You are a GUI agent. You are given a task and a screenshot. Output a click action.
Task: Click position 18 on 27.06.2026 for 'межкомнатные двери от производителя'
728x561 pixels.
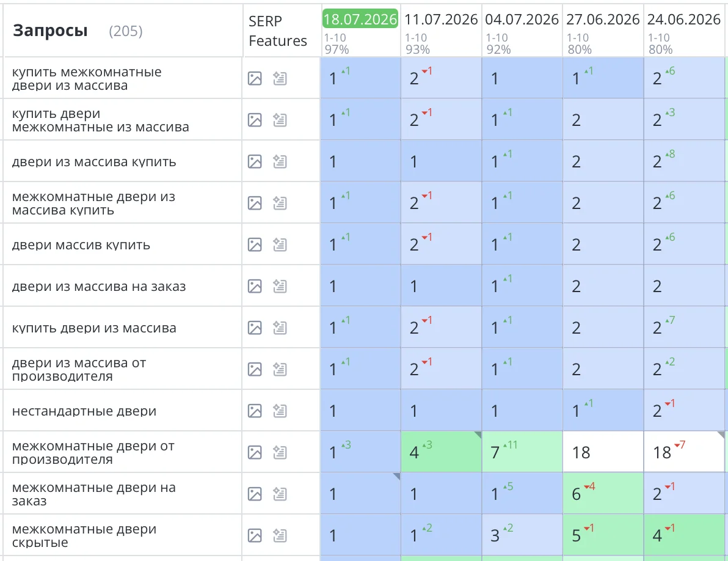tap(603, 452)
